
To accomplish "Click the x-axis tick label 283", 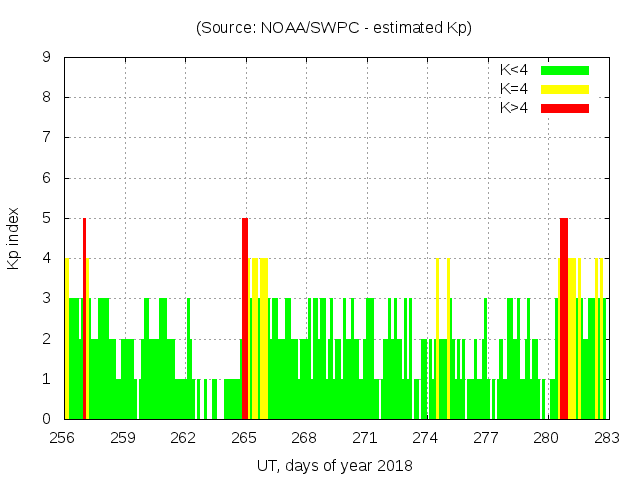I will click(606, 438).
